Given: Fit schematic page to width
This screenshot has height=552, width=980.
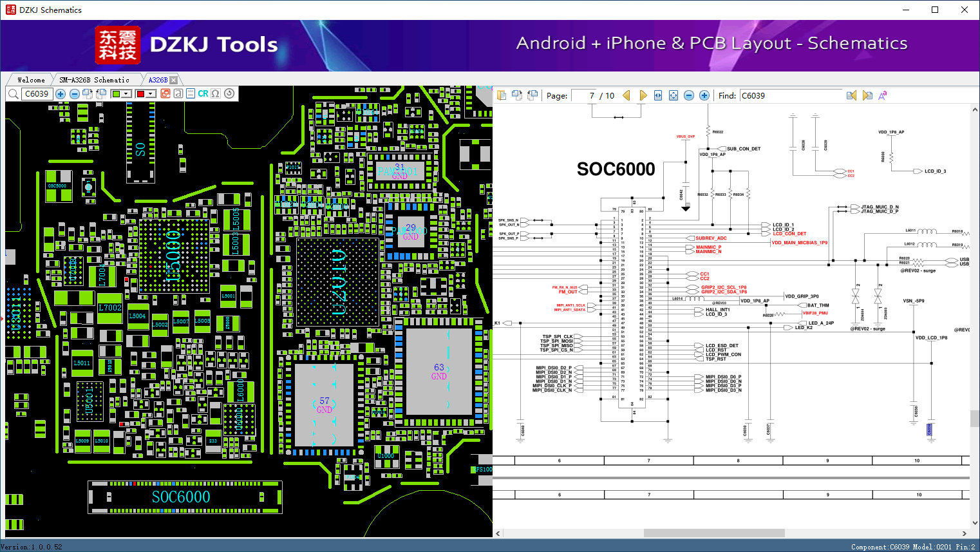Looking at the screenshot, I should 658,95.
